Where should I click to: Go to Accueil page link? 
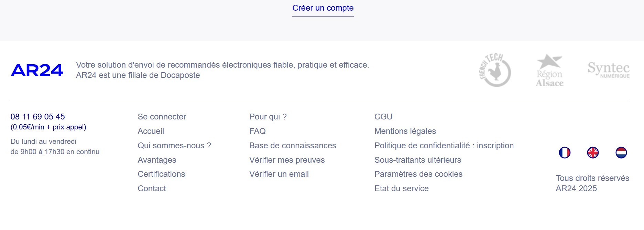[151, 131]
